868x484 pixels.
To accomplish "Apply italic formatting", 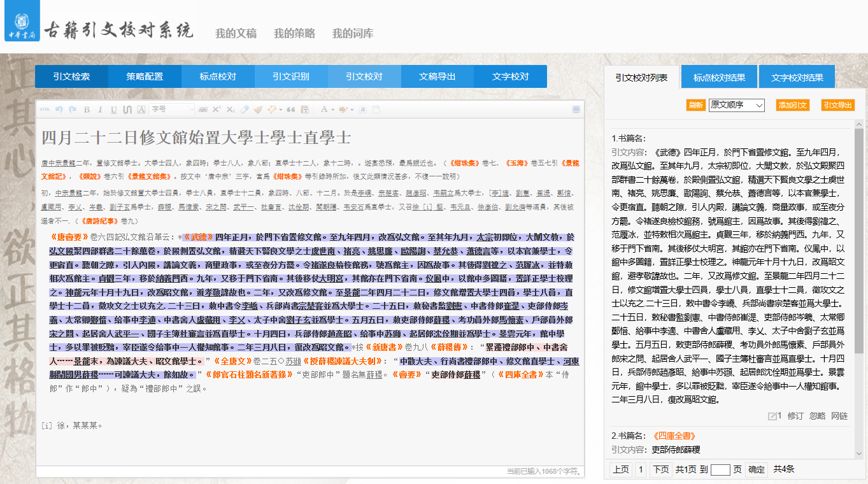I will (x=101, y=110).
